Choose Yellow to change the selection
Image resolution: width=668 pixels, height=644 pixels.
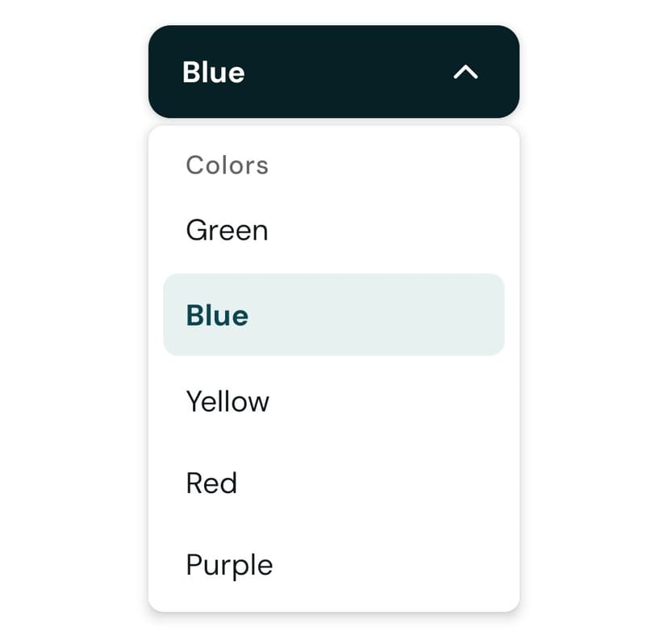pyautogui.click(x=228, y=401)
